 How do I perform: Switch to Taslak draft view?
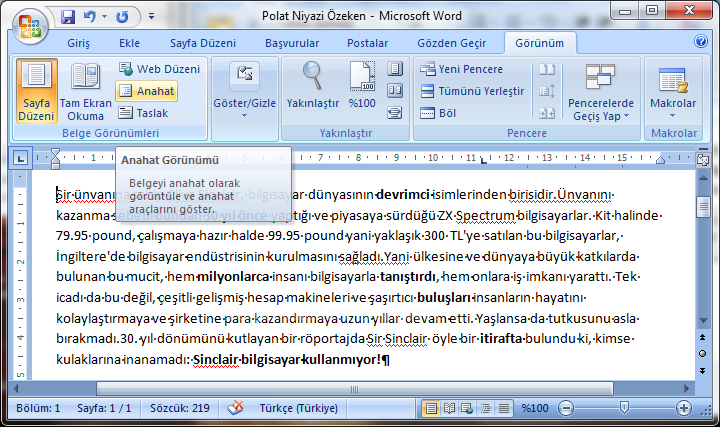[x=143, y=113]
